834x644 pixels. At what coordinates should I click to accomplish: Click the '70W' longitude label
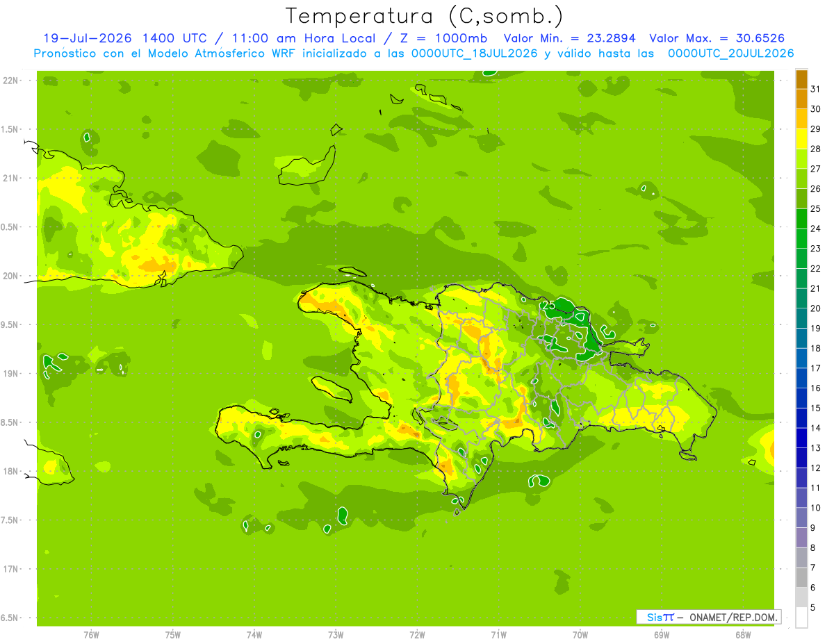[x=580, y=635]
